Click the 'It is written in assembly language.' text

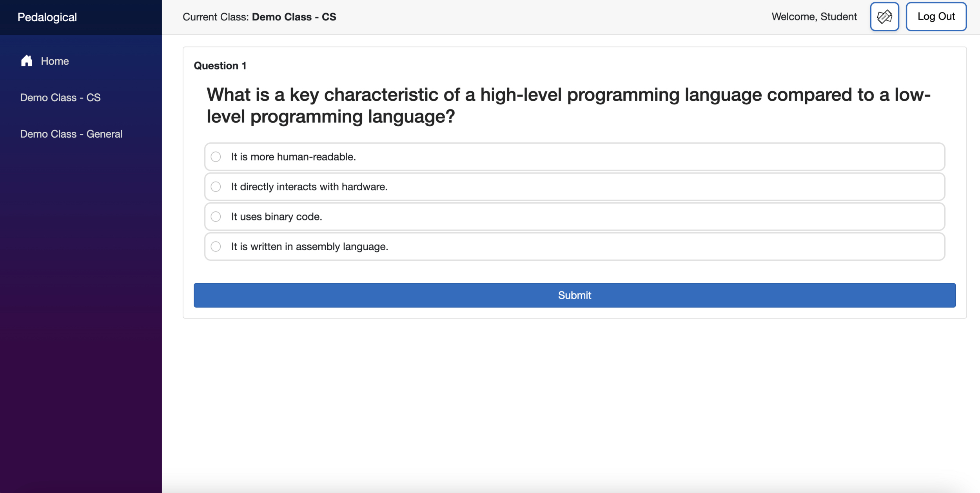[x=309, y=246]
